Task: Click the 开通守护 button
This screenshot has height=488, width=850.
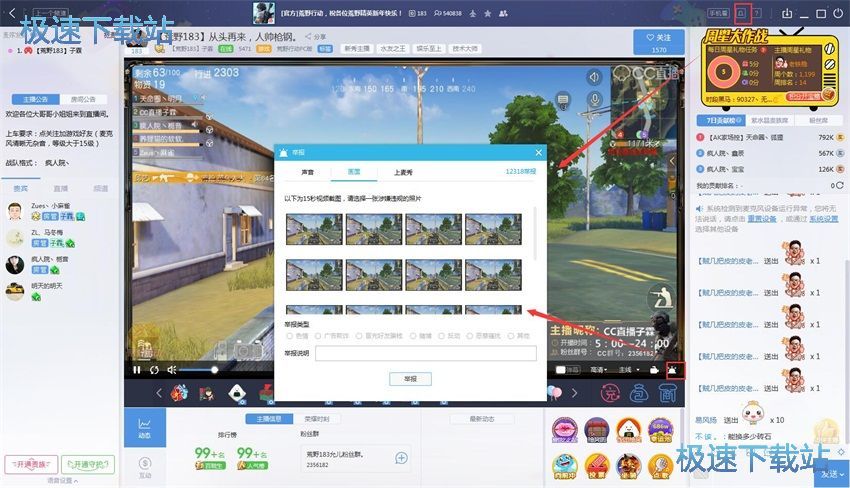Action: (x=88, y=465)
